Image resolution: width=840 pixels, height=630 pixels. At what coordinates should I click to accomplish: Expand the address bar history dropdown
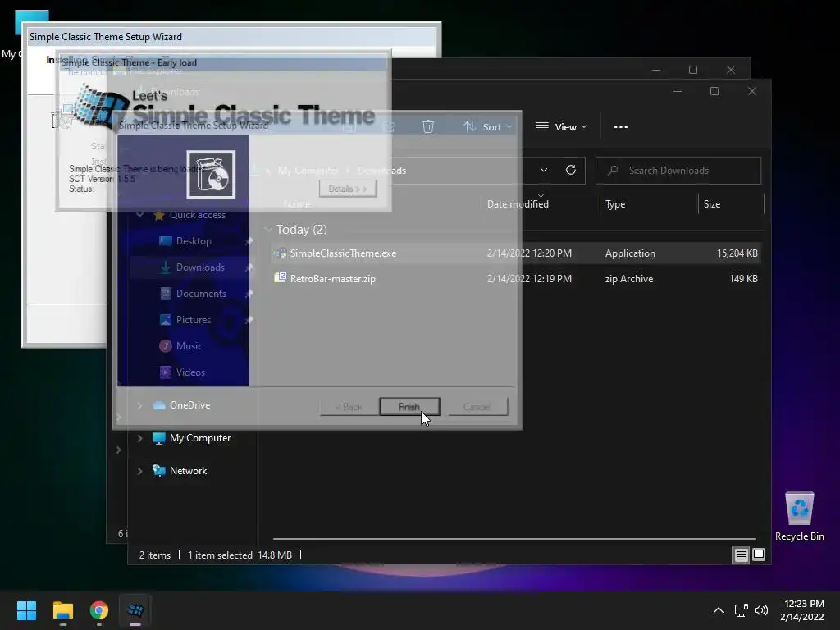click(x=544, y=171)
